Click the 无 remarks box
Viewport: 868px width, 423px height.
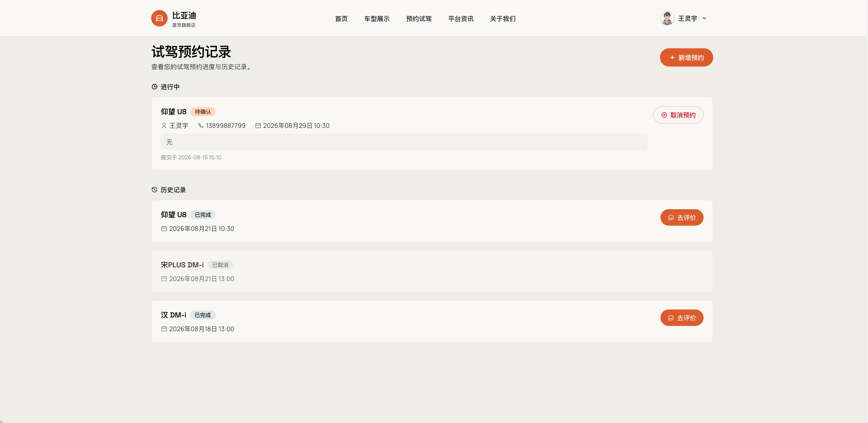(x=404, y=142)
